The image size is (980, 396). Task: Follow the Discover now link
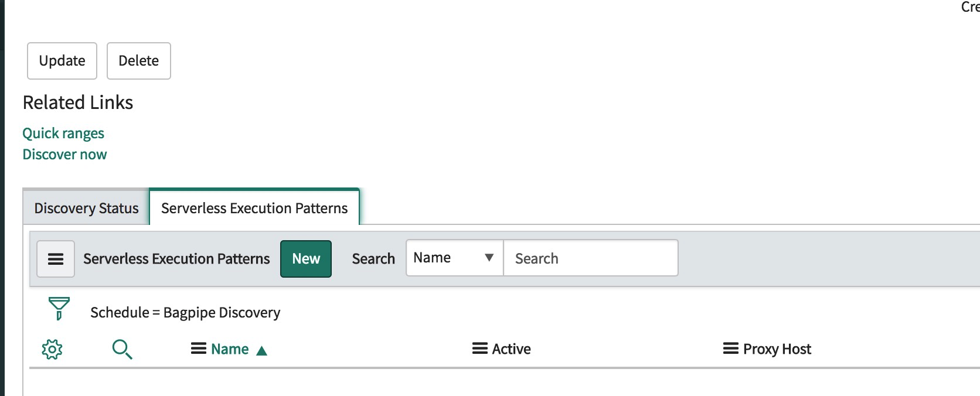point(64,155)
